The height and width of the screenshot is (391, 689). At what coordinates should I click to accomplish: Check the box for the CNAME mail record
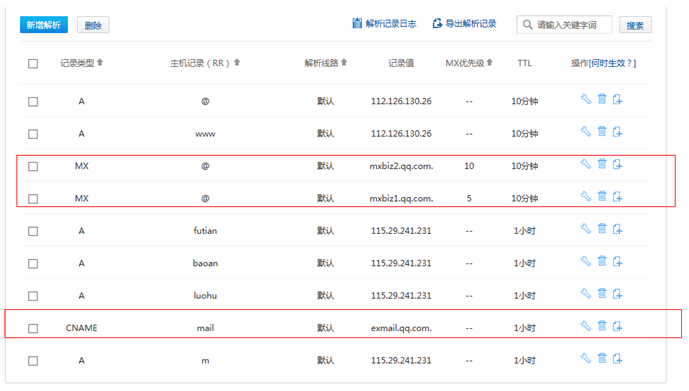pos(33,329)
